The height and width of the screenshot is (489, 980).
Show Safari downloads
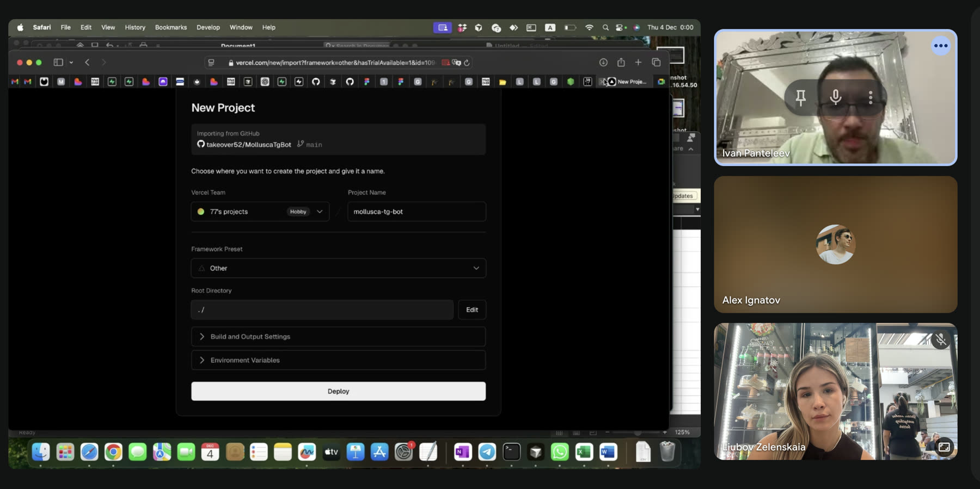603,63
